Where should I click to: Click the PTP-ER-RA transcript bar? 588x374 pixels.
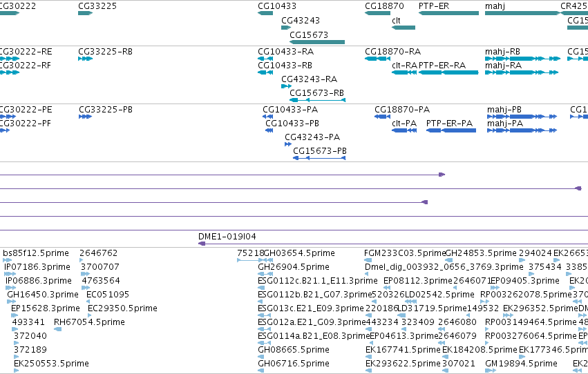tap(448, 72)
